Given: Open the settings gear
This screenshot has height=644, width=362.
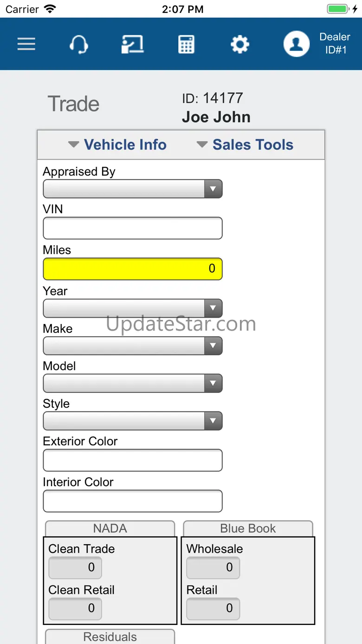Looking at the screenshot, I should click(240, 45).
